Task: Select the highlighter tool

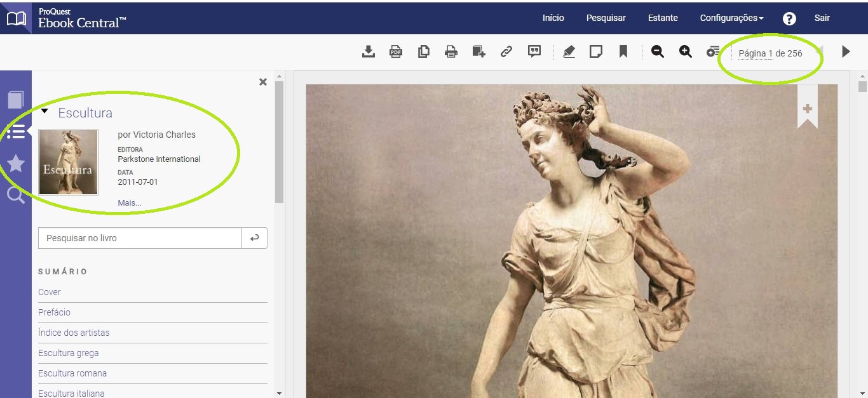Action: [569, 52]
